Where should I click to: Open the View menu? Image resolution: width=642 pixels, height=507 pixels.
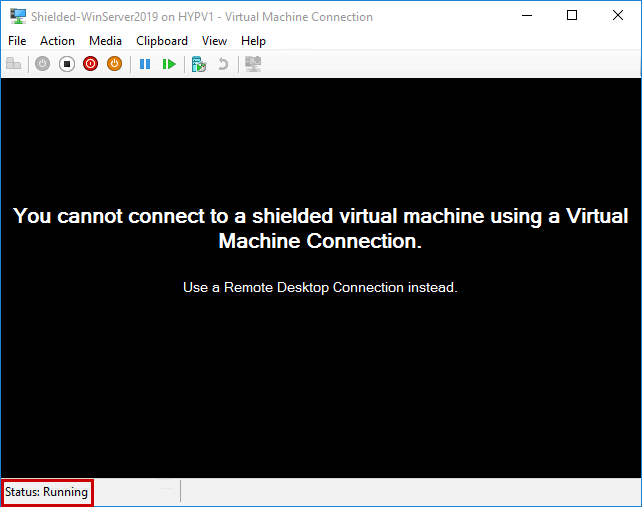[x=214, y=41]
